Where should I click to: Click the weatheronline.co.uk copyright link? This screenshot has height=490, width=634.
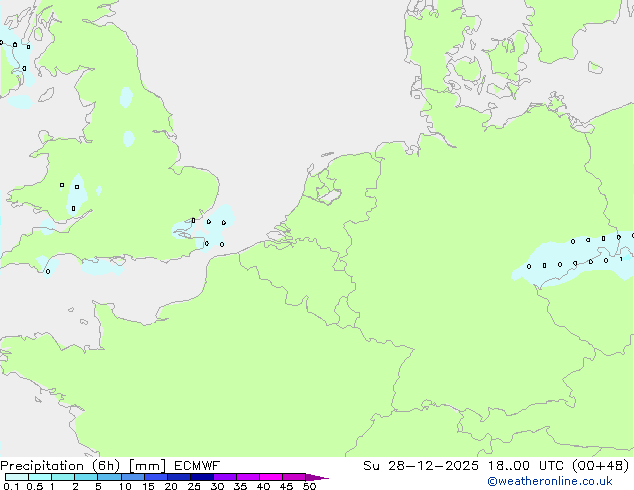coord(549,481)
